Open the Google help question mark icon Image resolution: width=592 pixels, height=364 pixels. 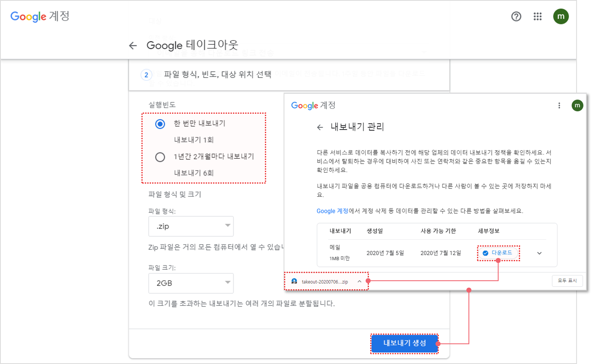tap(516, 17)
